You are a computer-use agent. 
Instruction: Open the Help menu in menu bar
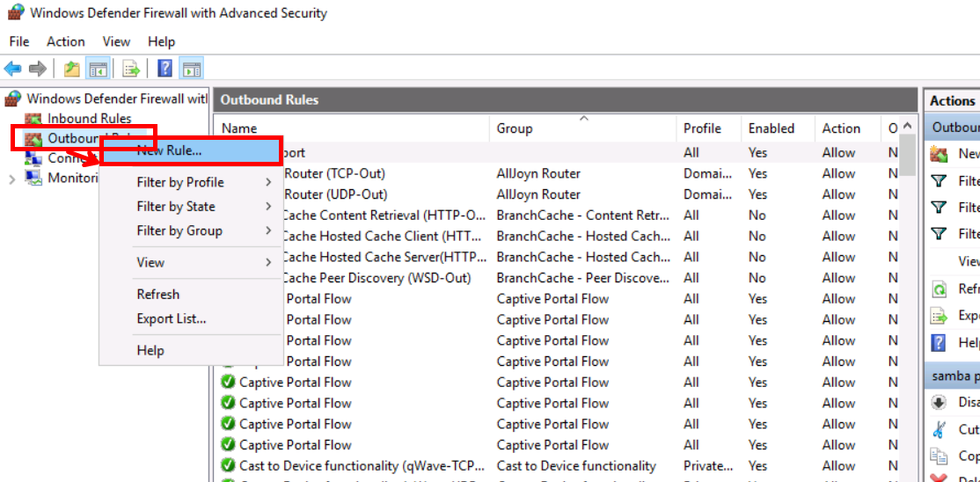click(x=161, y=41)
